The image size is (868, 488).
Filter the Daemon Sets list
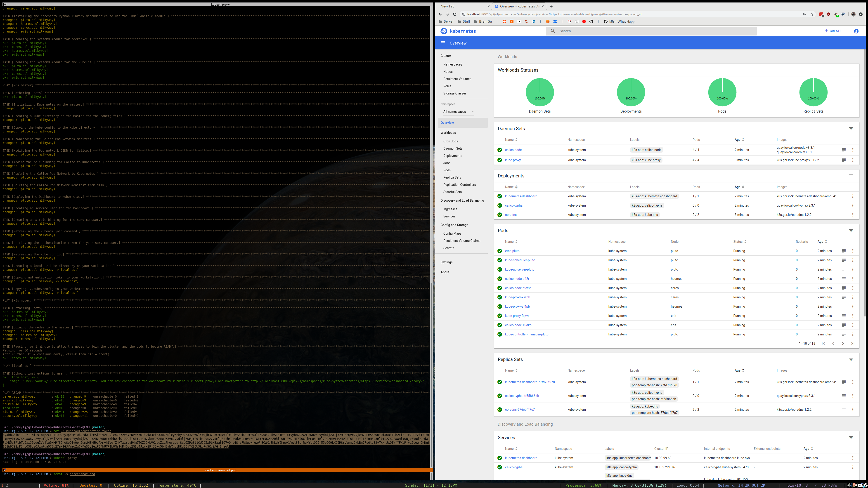pyautogui.click(x=851, y=129)
